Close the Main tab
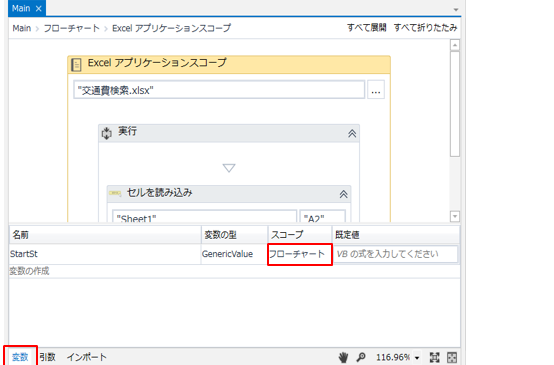554x365 pixels. pyautogui.click(x=39, y=8)
